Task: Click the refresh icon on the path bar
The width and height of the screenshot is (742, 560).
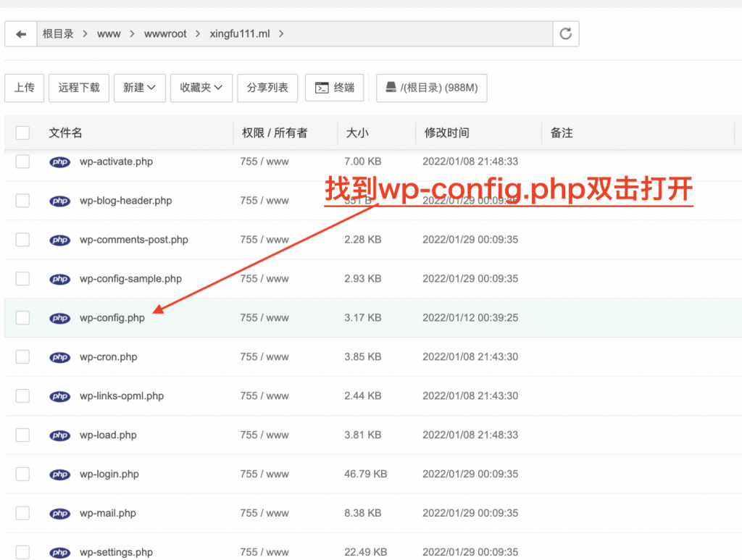Action: click(x=565, y=33)
